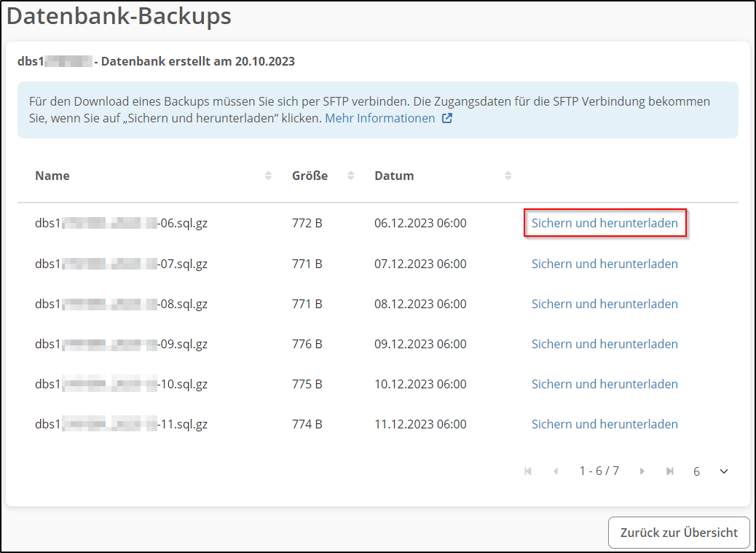Image resolution: width=756 pixels, height=553 pixels.
Task: Open rows-per-page dropdown showing 6
Action: (x=711, y=471)
